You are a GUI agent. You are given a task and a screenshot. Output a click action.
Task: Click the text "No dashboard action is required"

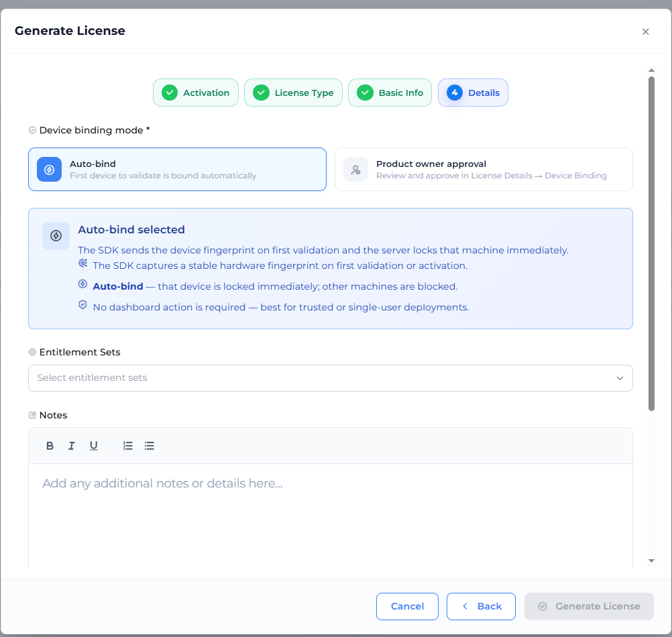(169, 307)
